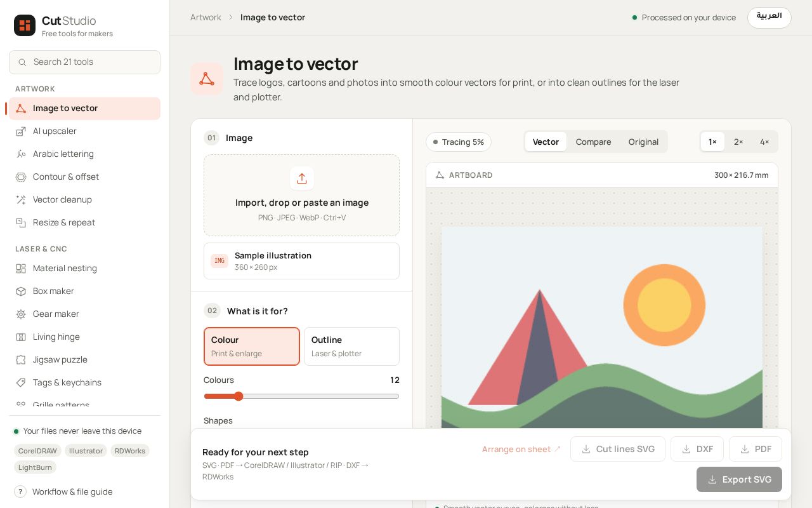
Task: Click the Cut lines SVG button
Action: pos(618,449)
